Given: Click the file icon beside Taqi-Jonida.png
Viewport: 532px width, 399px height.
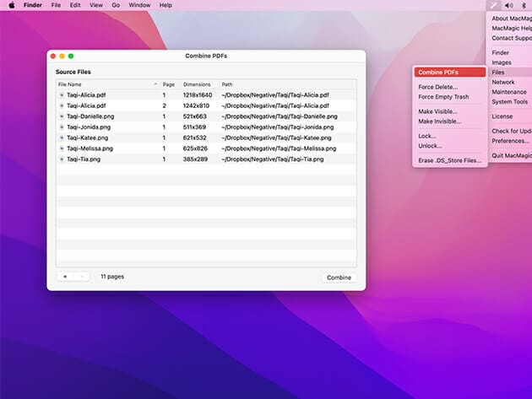Looking at the screenshot, I should [x=62, y=127].
